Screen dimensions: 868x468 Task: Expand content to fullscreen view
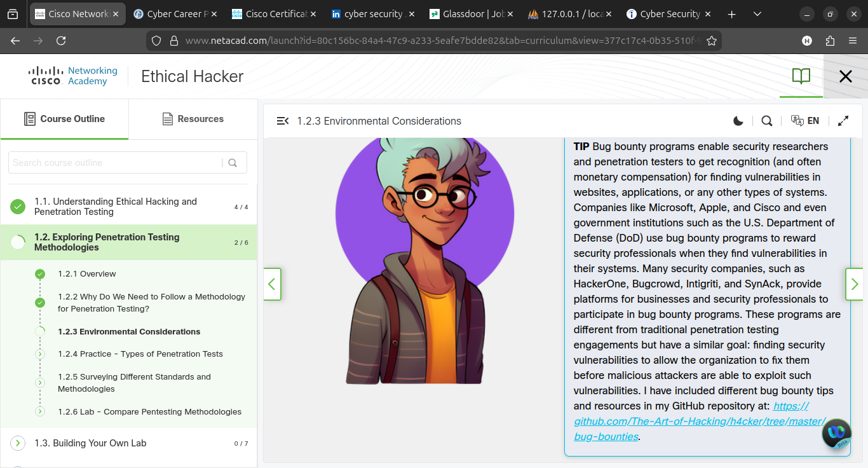coord(843,121)
